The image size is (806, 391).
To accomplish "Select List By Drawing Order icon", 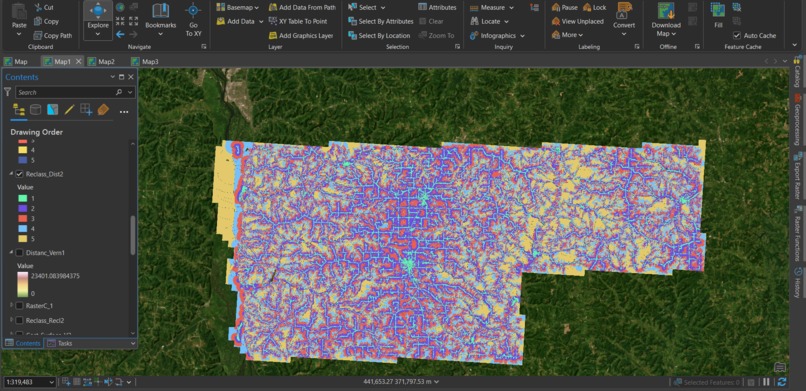I will (19, 109).
